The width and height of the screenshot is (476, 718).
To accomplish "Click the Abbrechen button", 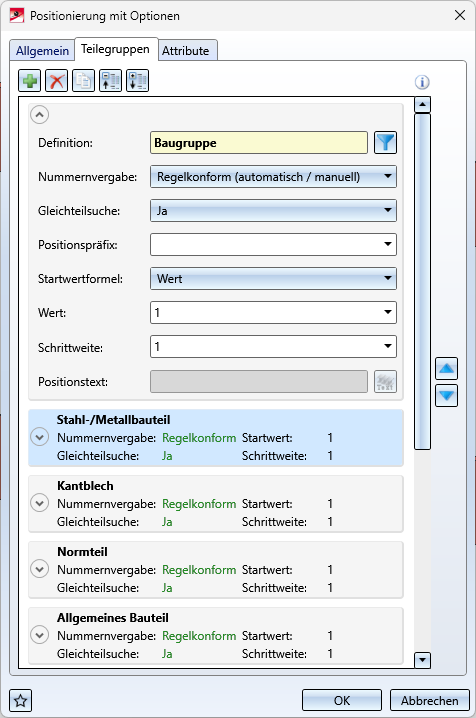I will tap(430, 701).
